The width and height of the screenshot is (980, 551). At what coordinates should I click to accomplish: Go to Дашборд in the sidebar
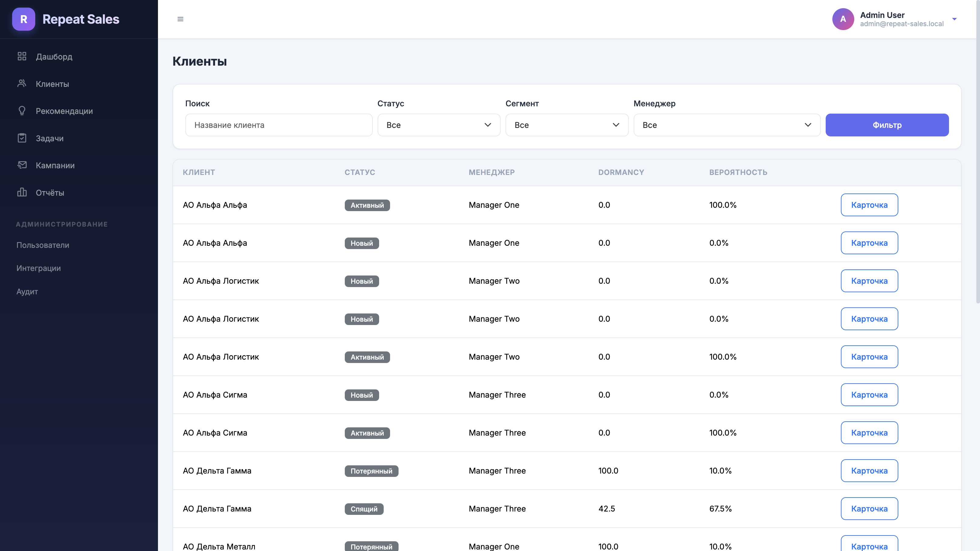point(54,57)
